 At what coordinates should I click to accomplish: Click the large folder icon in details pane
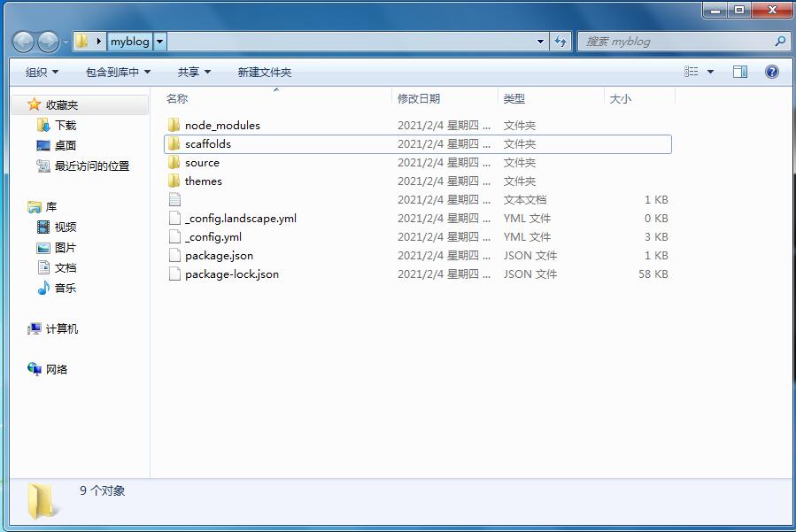pos(41,502)
